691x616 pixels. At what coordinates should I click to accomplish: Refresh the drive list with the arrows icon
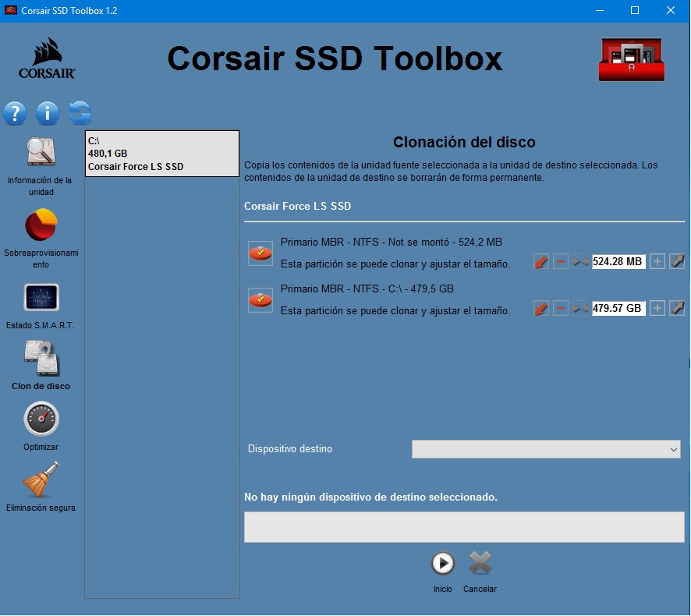[x=80, y=113]
